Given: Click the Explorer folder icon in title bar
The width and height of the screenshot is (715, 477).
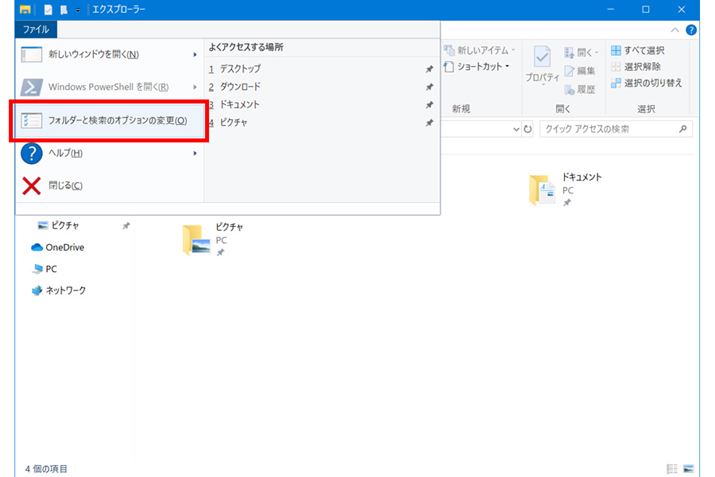Looking at the screenshot, I should coord(25,10).
